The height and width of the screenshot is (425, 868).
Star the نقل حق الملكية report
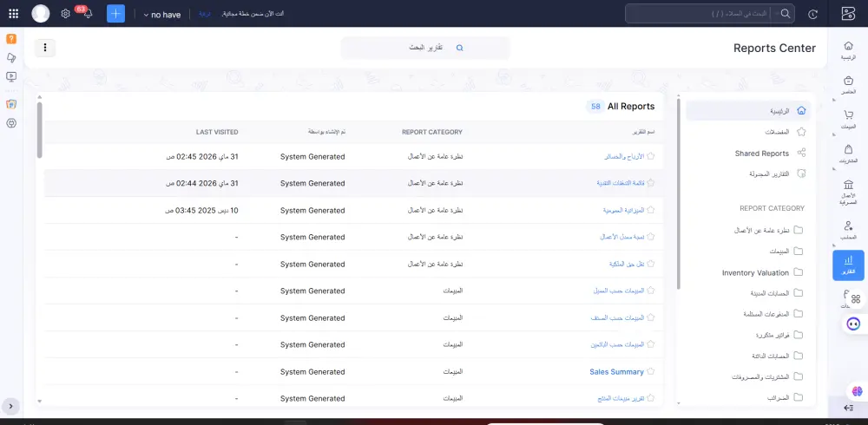click(x=650, y=264)
